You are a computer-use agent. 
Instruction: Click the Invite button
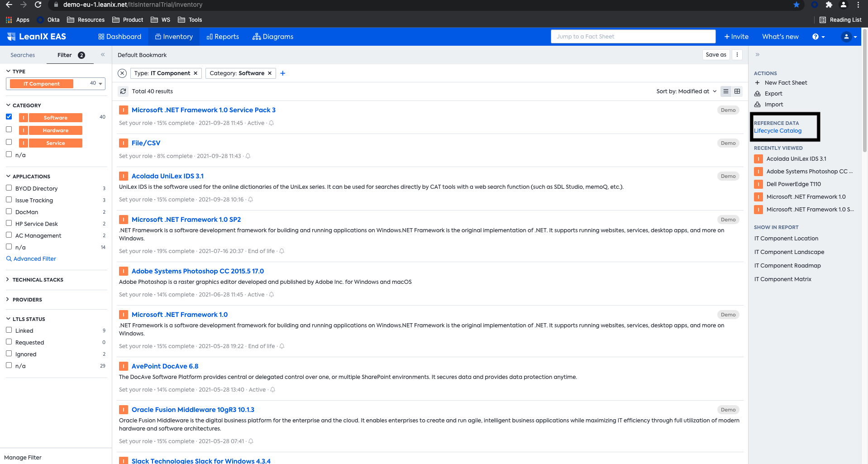click(x=736, y=37)
